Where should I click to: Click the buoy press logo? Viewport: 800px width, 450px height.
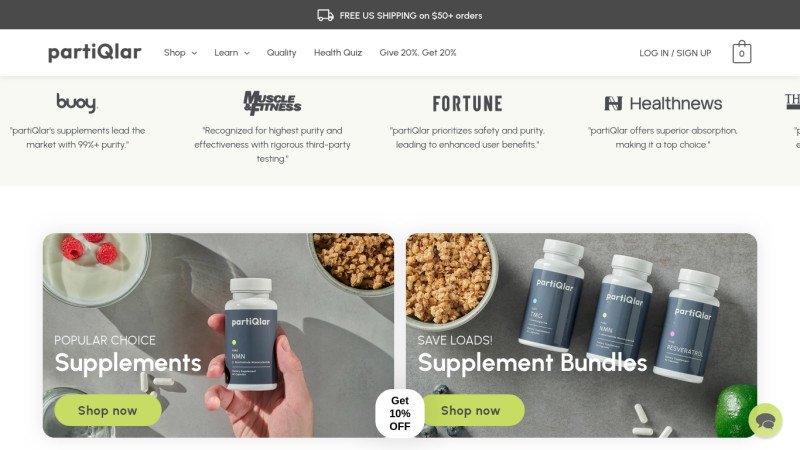77,103
